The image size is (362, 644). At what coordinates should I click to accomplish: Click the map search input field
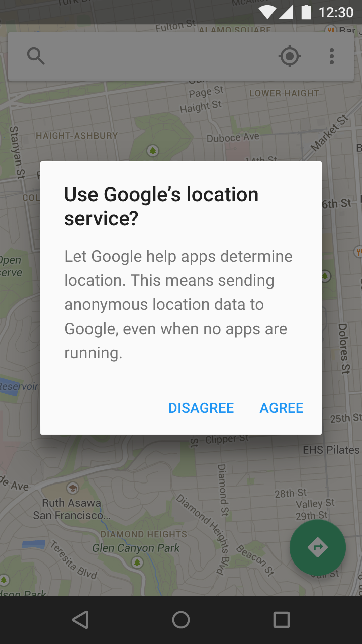(161, 56)
